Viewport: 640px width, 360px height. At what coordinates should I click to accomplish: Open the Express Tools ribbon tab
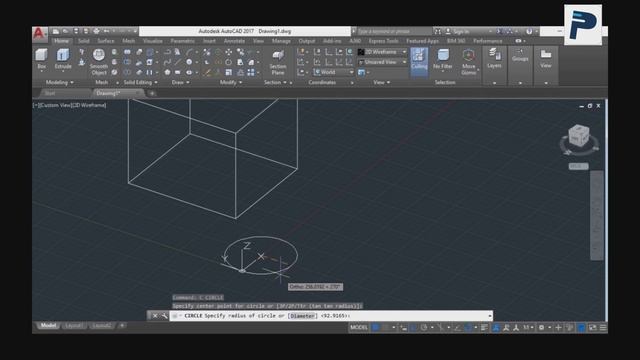point(383,41)
